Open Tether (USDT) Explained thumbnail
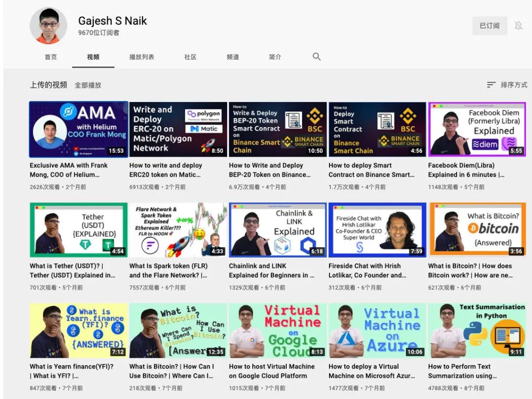Image resolution: width=532 pixels, height=399 pixels. tap(79, 230)
